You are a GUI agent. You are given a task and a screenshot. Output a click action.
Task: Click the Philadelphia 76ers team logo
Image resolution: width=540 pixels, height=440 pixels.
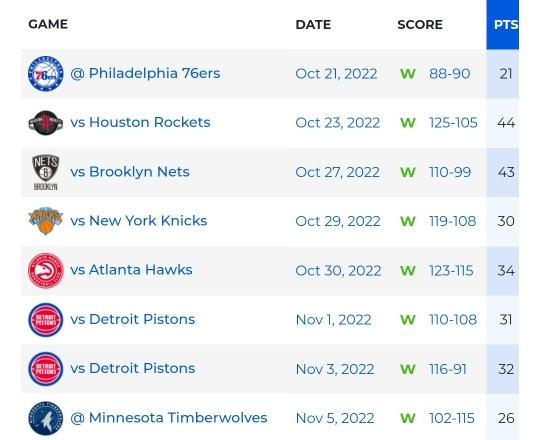point(45,74)
